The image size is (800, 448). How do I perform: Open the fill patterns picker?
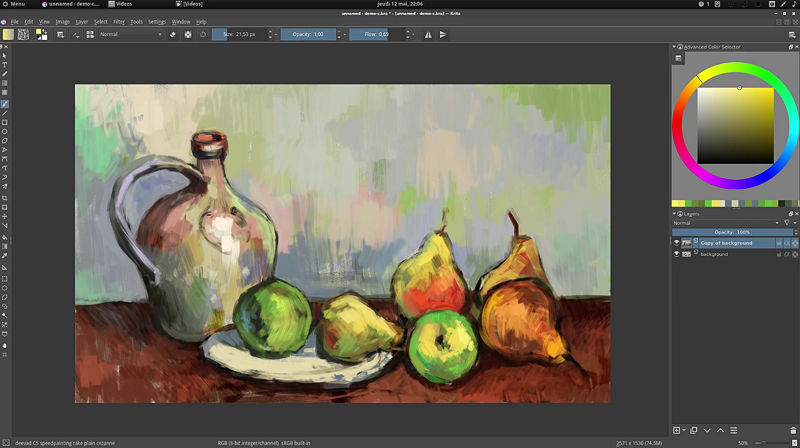(23, 34)
